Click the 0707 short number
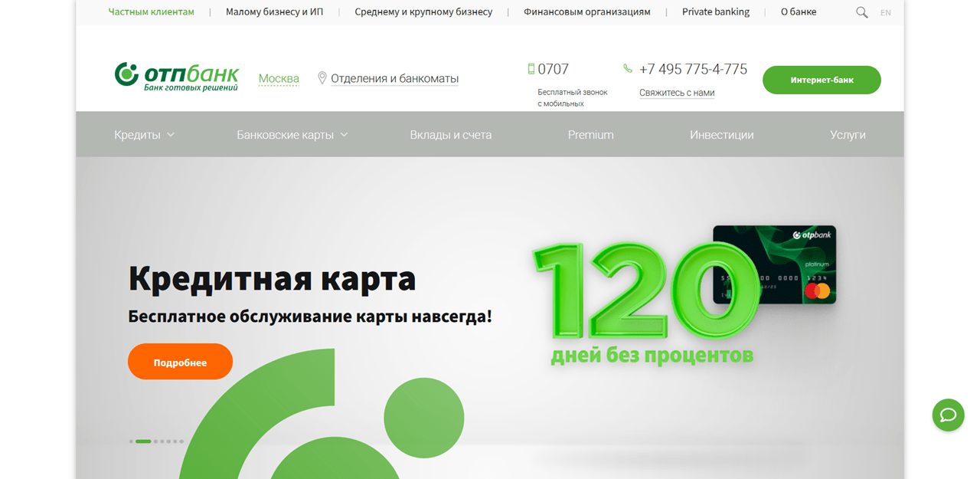The width and height of the screenshot is (980, 479). (x=553, y=69)
